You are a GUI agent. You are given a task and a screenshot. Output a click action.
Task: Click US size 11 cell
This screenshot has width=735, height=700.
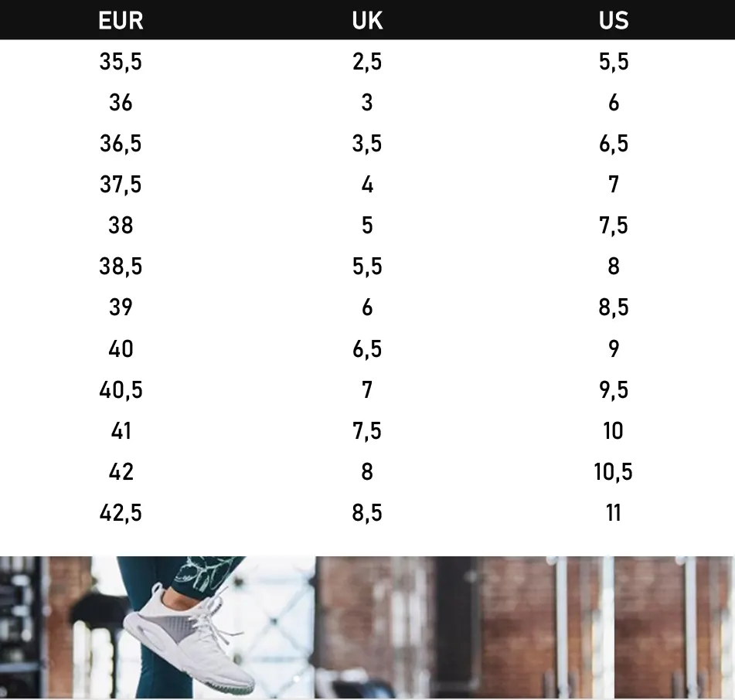[x=614, y=512]
